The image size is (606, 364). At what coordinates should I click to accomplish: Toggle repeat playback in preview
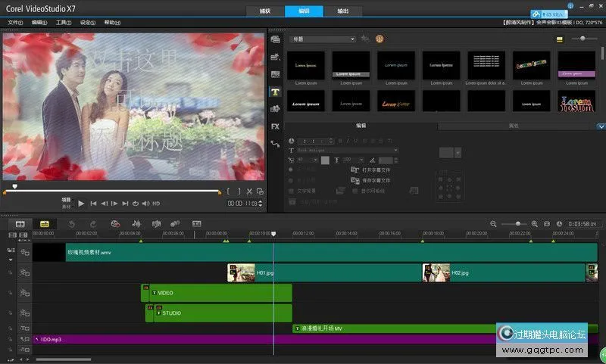pos(136,204)
